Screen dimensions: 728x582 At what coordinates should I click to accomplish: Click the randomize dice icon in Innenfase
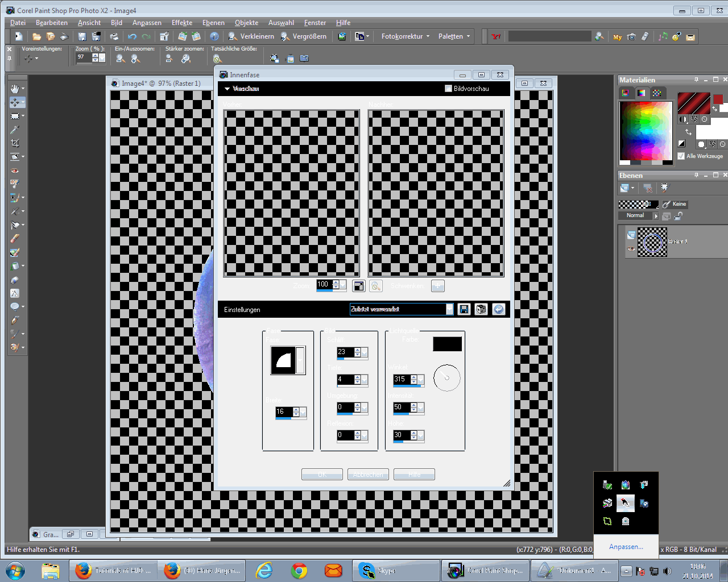[481, 309]
